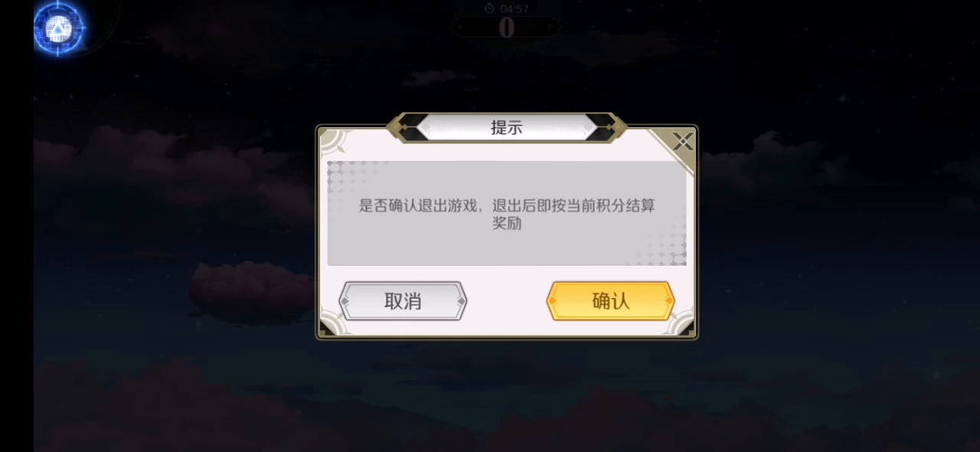Click the 取消 cancel button
This screenshot has width=980, height=452.
403,301
